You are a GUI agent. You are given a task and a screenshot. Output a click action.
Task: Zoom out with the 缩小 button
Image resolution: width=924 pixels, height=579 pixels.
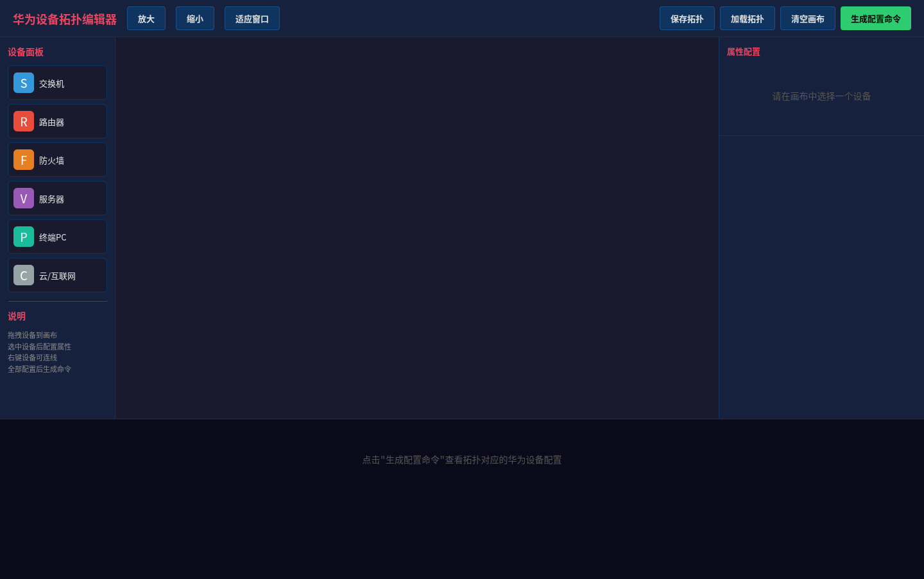(x=195, y=19)
